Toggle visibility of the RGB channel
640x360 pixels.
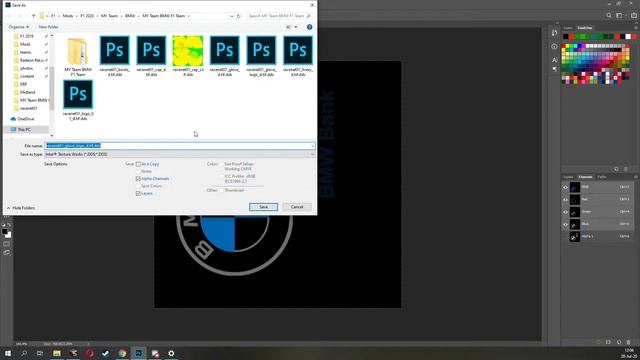click(565, 187)
